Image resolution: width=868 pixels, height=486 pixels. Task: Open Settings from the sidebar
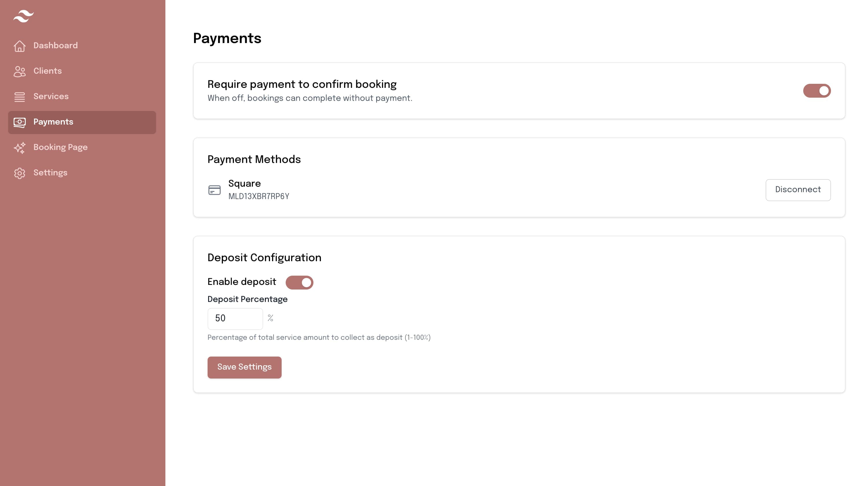click(50, 173)
